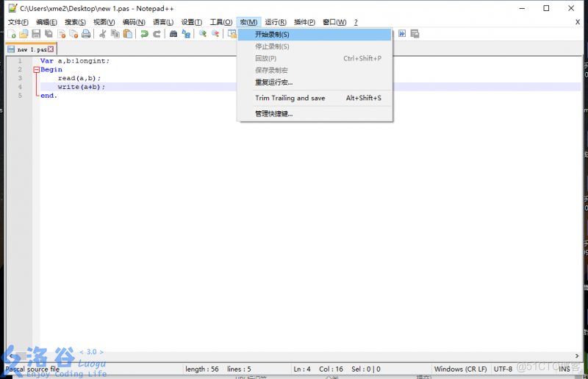Select 开始录制(S) to start recording macro
Screen dimensions: 588x379
coord(315,35)
